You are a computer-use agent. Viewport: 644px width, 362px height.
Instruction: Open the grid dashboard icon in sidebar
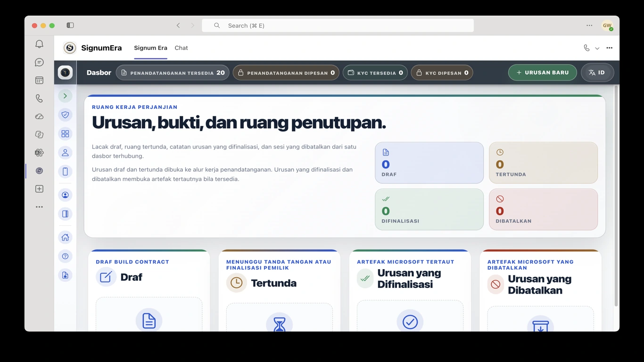[65, 134]
